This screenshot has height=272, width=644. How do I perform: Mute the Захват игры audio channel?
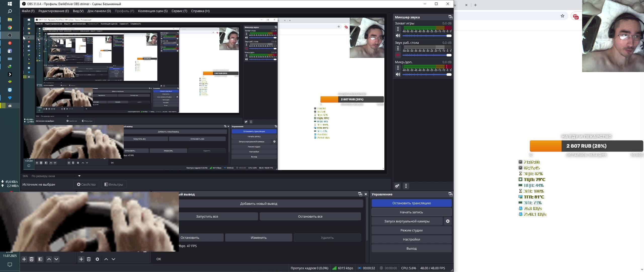click(398, 36)
